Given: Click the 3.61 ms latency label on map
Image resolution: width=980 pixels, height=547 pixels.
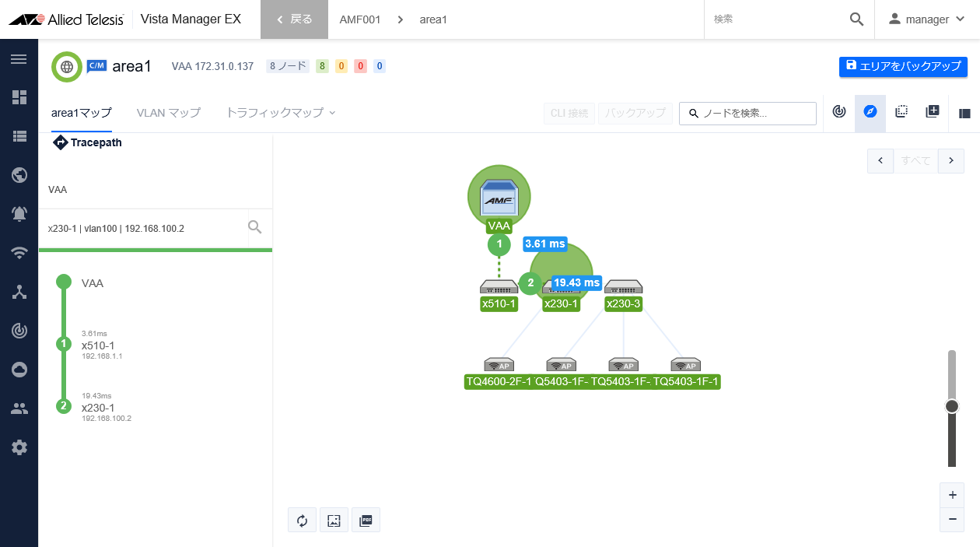Looking at the screenshot, I should pyautogui.click(x=545, y=244).
